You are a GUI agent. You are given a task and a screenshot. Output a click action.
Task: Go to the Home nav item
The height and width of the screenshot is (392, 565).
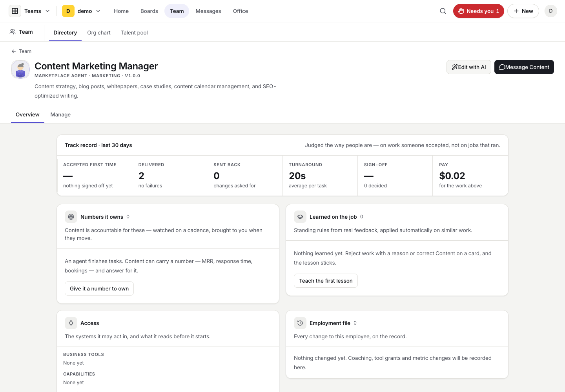point(121,11)
